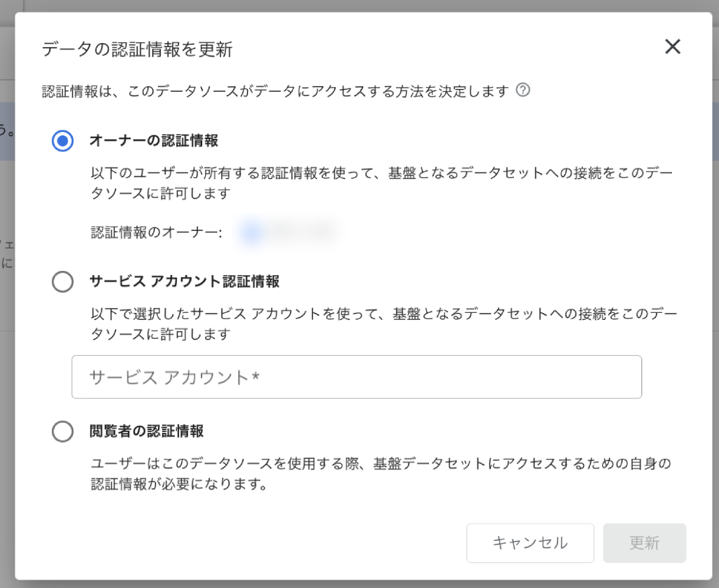Click the キャンセル button

coord(530,543)
